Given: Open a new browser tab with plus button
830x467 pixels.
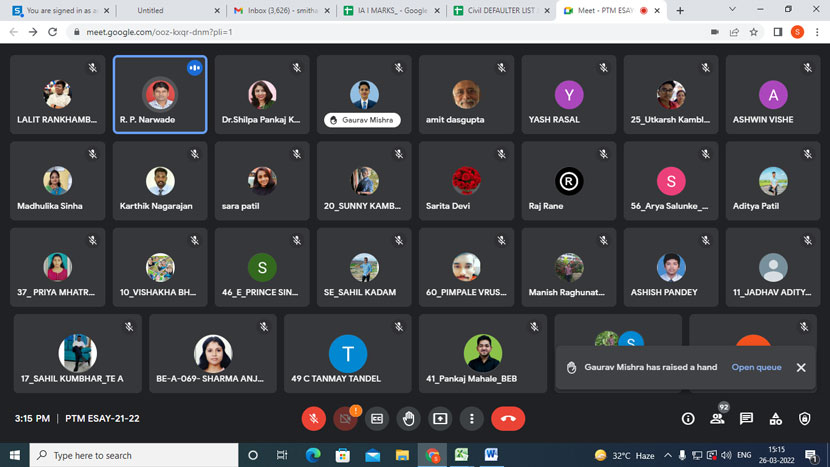Looking at the screenshot, I should click(x=680, y=10).
